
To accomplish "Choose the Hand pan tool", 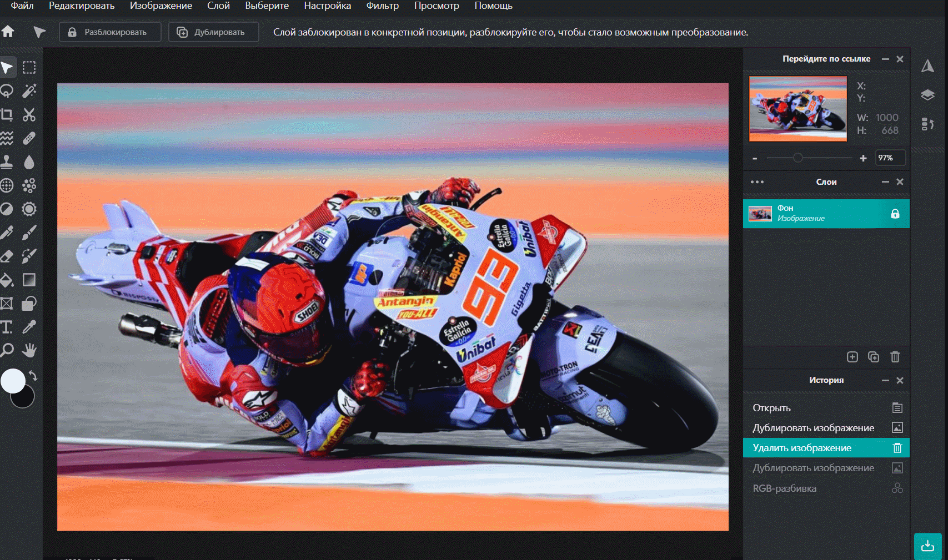I will click(x=29, y=350).
